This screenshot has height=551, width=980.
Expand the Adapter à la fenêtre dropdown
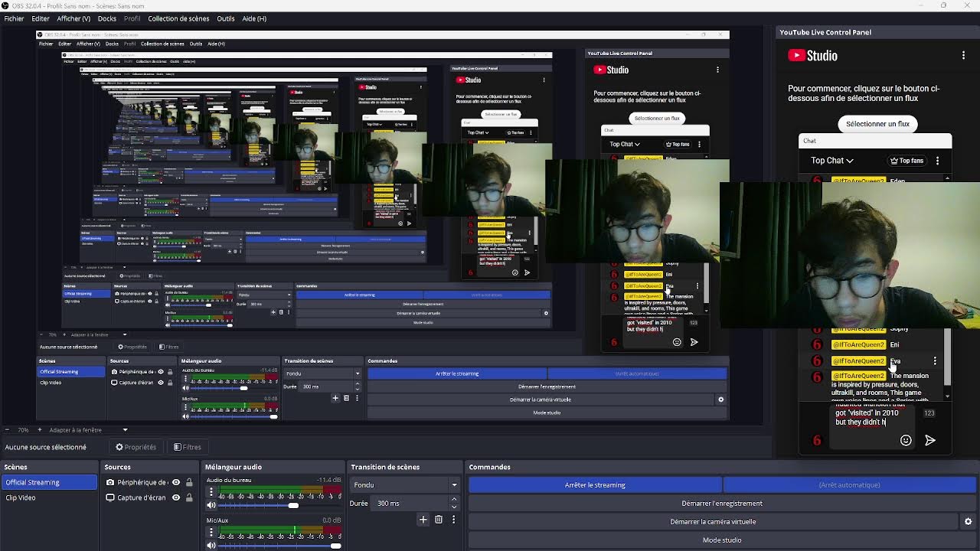[125, 430]
